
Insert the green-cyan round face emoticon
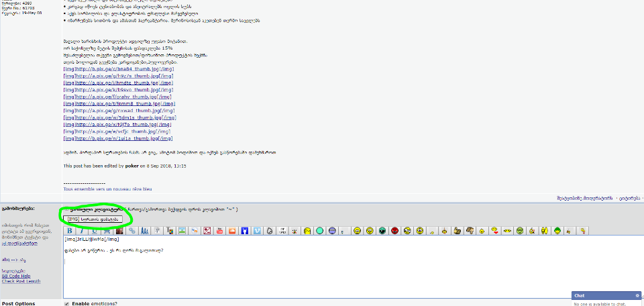pos(319,231)
